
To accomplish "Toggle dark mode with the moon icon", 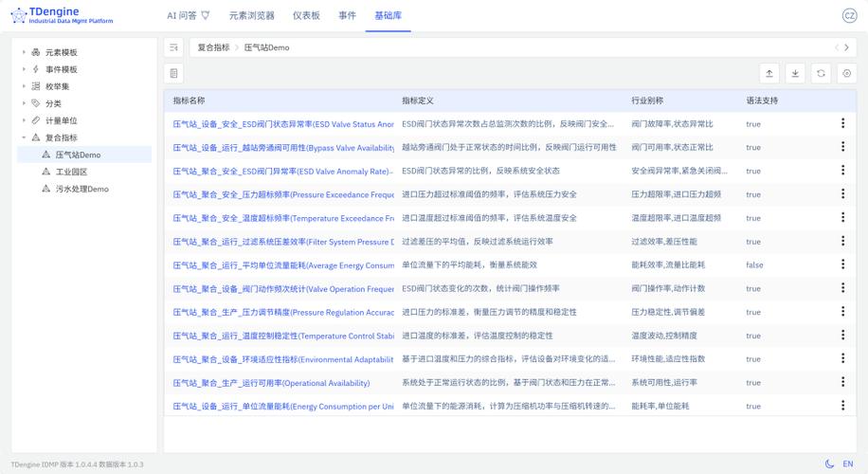I will (x=829, y=464).
